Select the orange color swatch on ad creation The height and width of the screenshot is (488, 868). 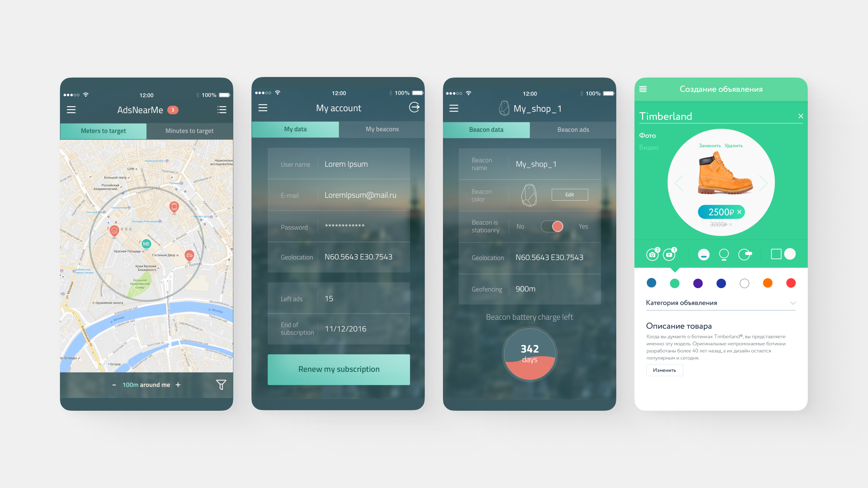(x=767, y=282)
